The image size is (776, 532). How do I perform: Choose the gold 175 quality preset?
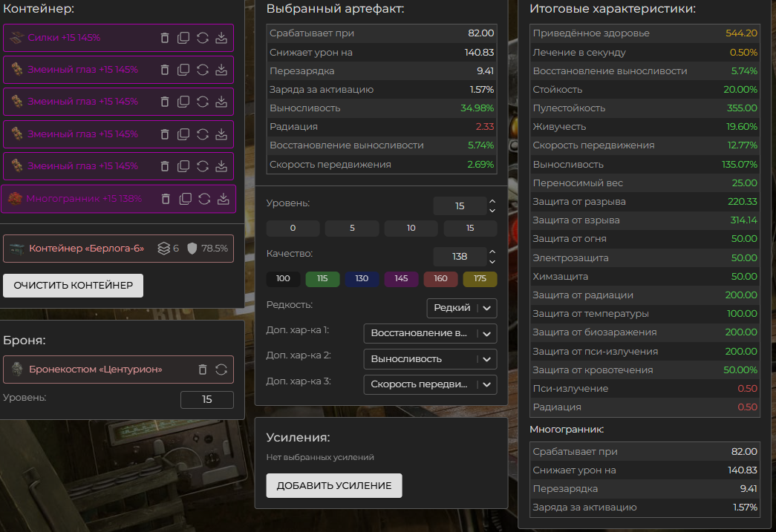(x=480, y=280)
